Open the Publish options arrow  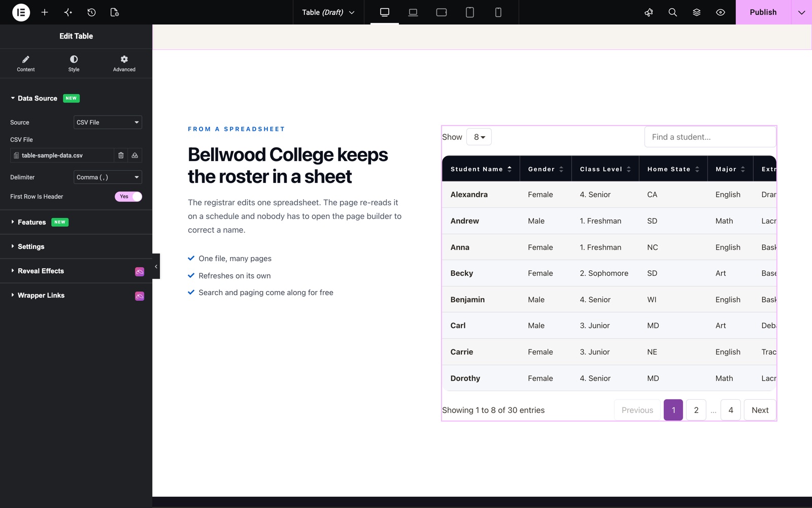801,12
